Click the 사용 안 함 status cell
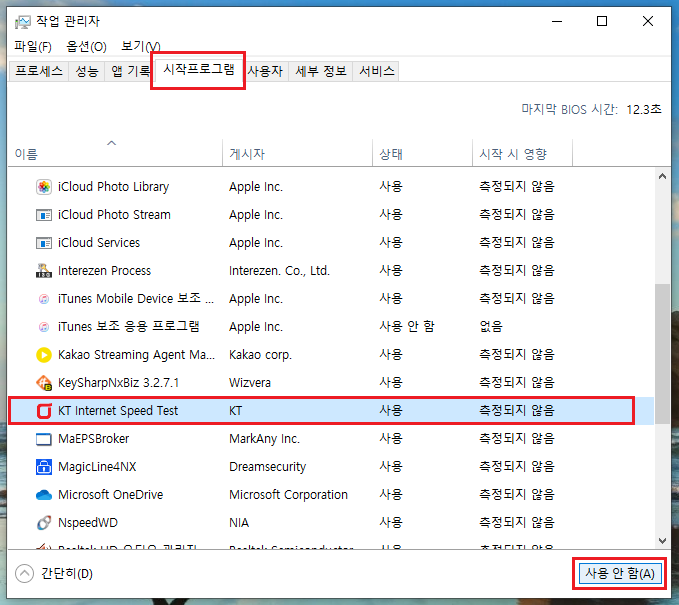Image resolution: width=679 pixels, height=605 pixels. coord(407,327)
